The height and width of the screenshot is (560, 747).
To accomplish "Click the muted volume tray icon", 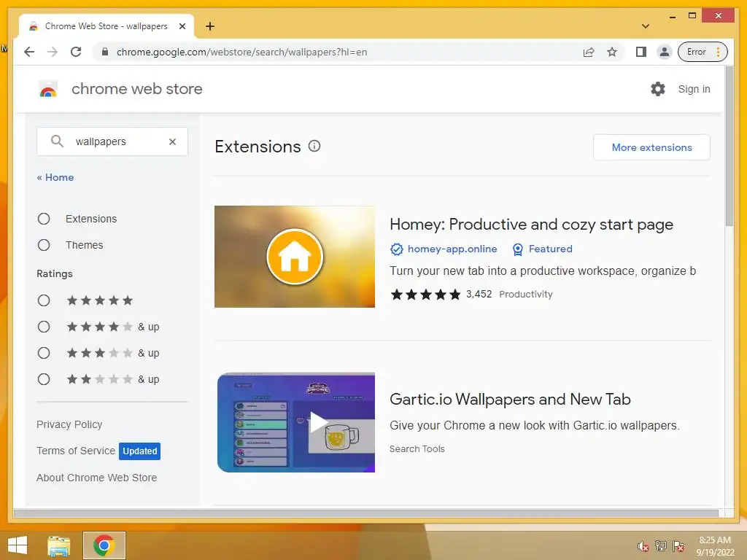I will click(643, 546).
